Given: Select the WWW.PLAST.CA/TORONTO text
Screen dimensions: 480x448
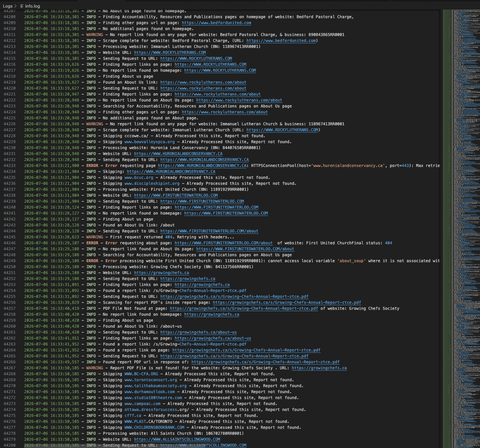Looking at the screenshot, I should click(149, 422).
